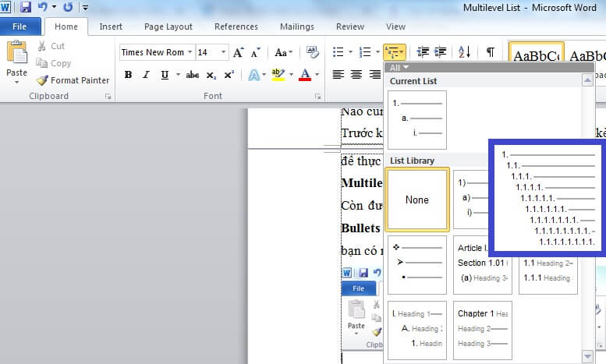Toggle strikethrough formatting

192,75
